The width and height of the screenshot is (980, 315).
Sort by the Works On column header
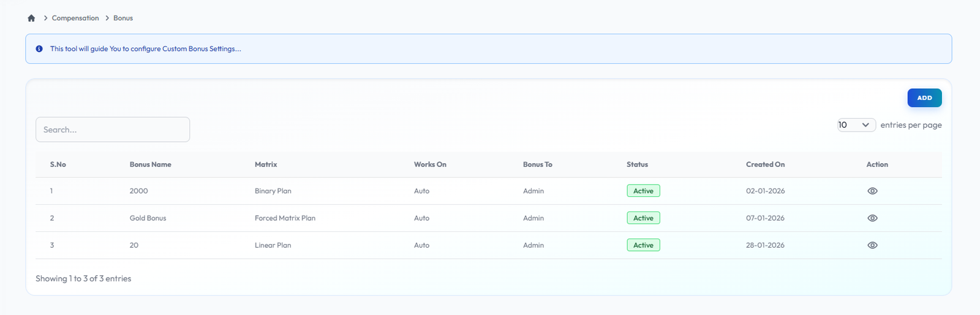[430, 165]
